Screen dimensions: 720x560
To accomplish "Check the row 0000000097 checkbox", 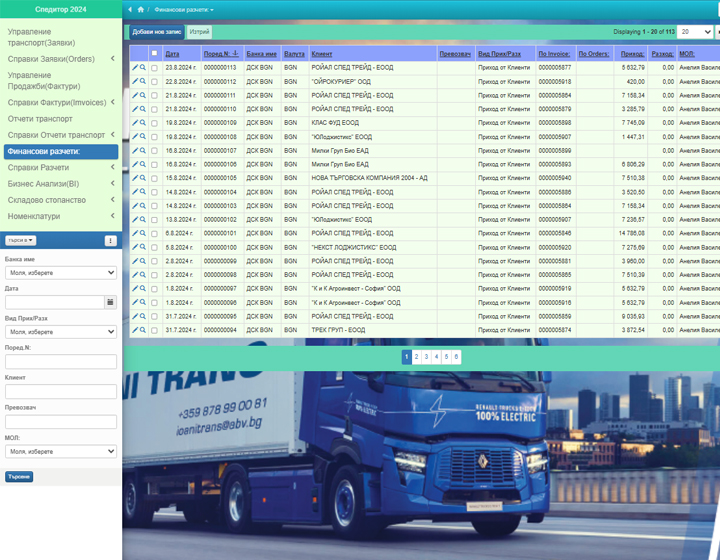I will pos(154,289).
